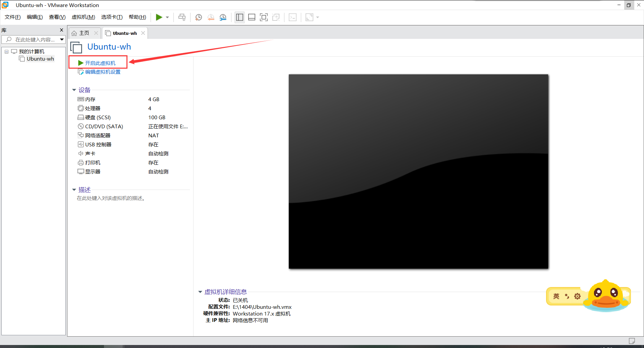644x348 pixels.
Task: Click the CD/DVD disc icon
Action: click(x=80, y=126)
